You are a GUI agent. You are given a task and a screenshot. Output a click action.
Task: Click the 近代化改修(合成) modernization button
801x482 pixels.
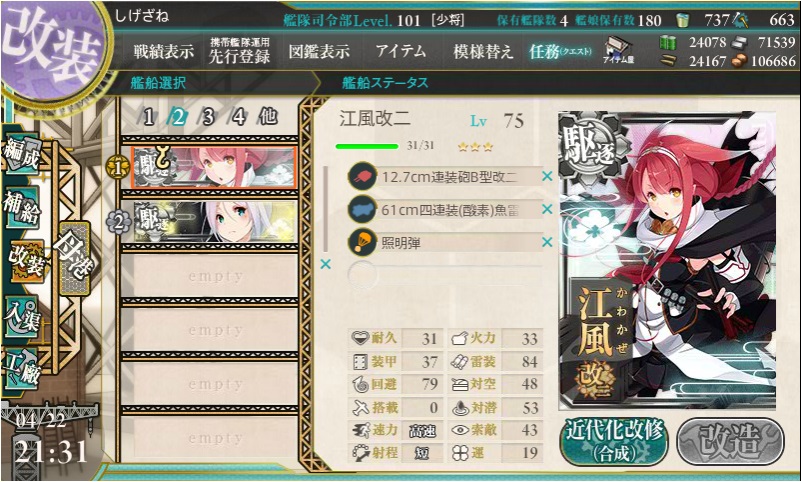[x=615, y=441]
